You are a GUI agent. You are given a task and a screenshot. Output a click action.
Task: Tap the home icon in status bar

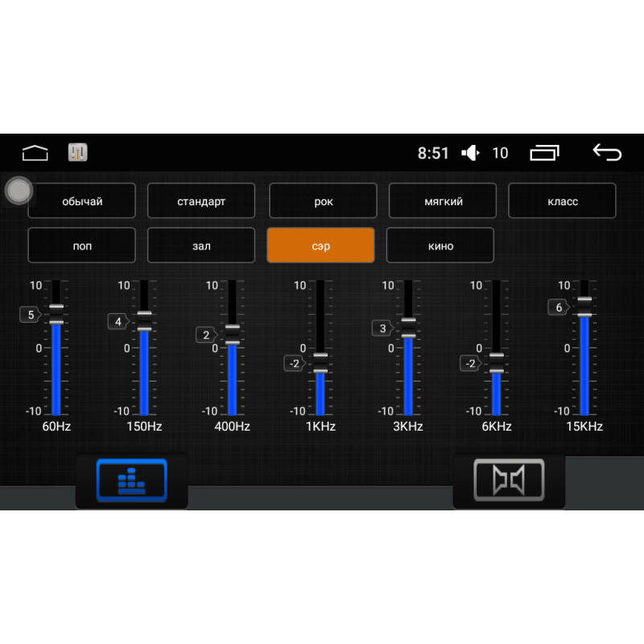(x=35, y=153)
